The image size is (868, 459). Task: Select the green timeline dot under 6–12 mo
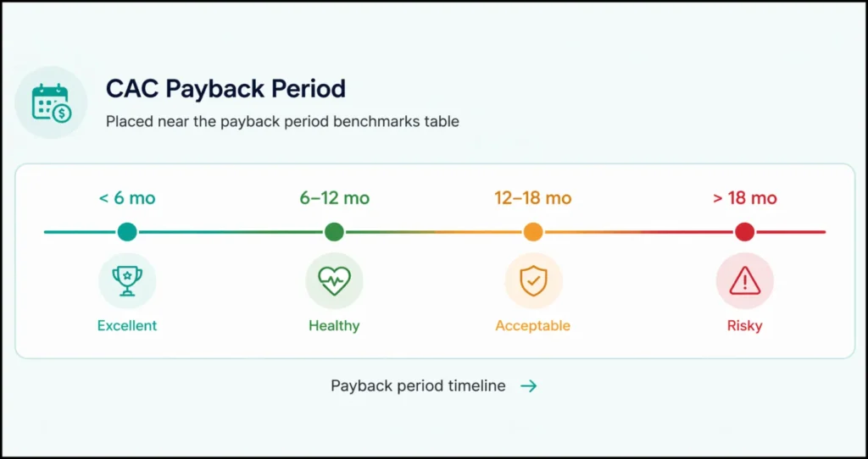(334, 232)
